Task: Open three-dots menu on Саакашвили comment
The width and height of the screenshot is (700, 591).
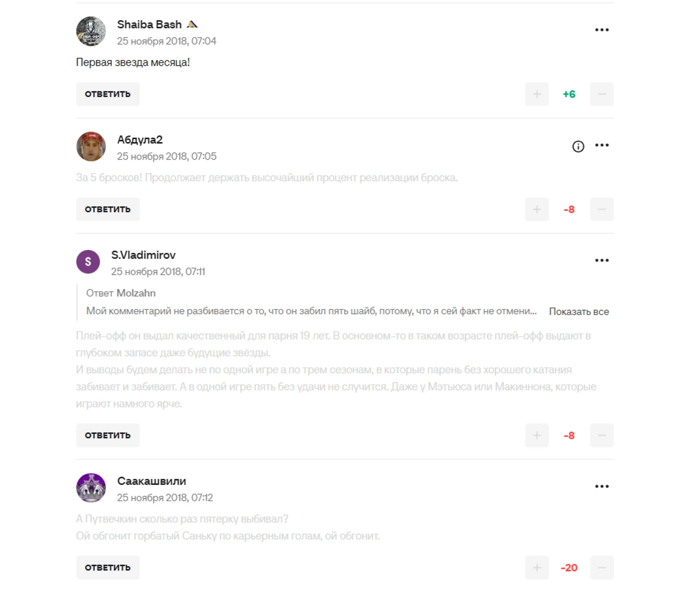Action: tap(602, 486)
